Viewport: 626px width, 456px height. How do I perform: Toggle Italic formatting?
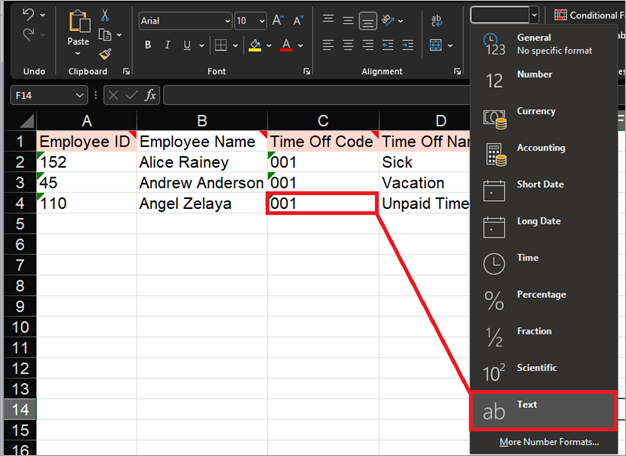[167, 45]
